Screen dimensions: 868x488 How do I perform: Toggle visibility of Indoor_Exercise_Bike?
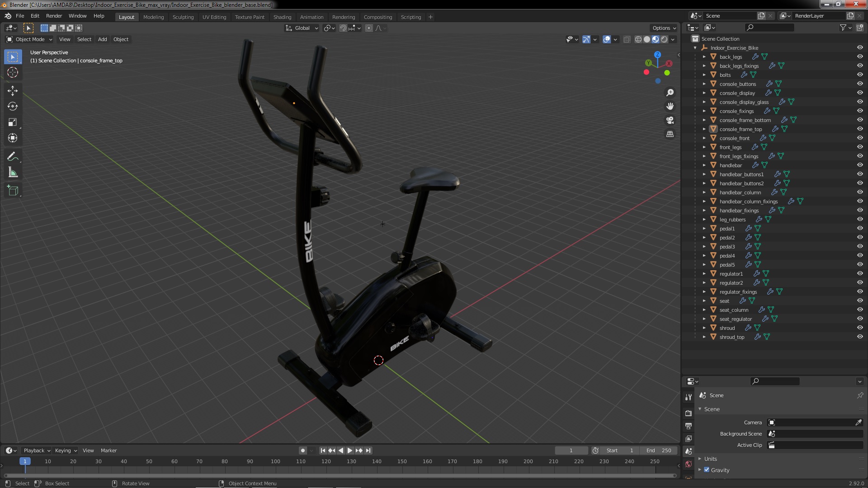click(860, 48)
